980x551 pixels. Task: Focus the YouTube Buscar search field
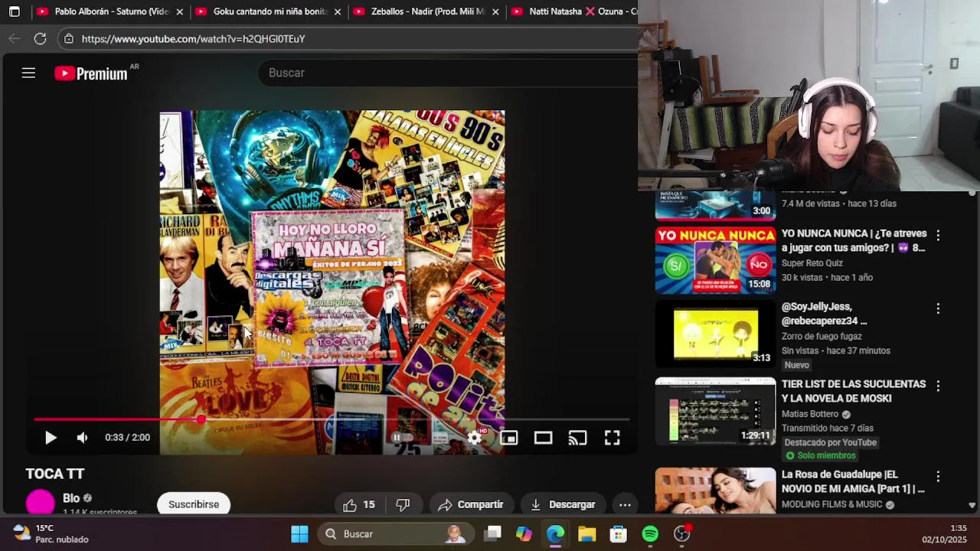[448, 73]
